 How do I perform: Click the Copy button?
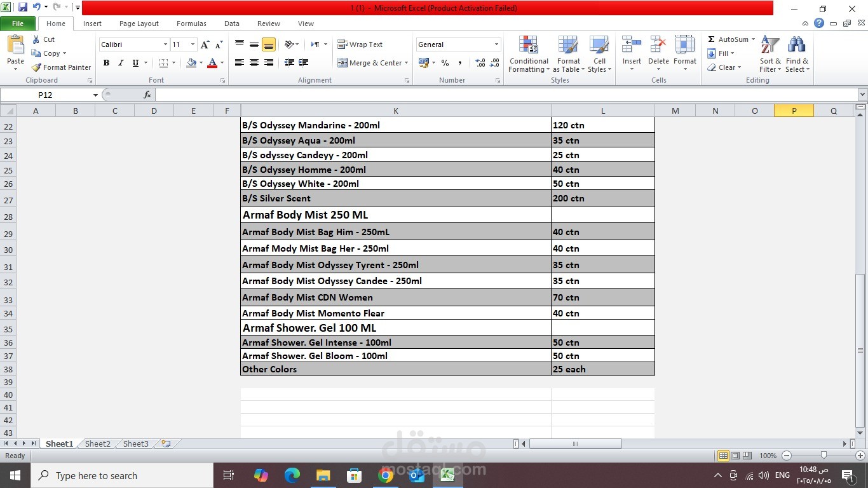click(x=50, y=53)
